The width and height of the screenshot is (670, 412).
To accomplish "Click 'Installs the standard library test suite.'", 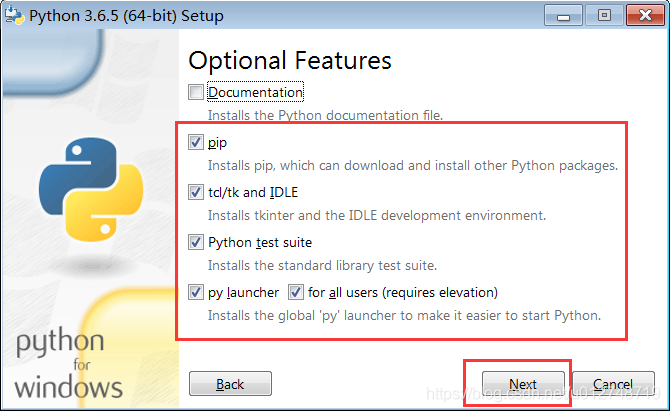I will point(322,265).
